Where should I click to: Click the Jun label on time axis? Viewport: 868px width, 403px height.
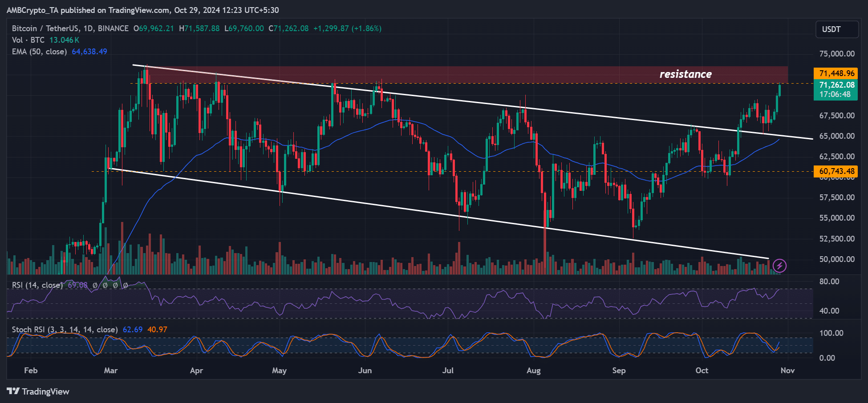[x=365, y=371]
